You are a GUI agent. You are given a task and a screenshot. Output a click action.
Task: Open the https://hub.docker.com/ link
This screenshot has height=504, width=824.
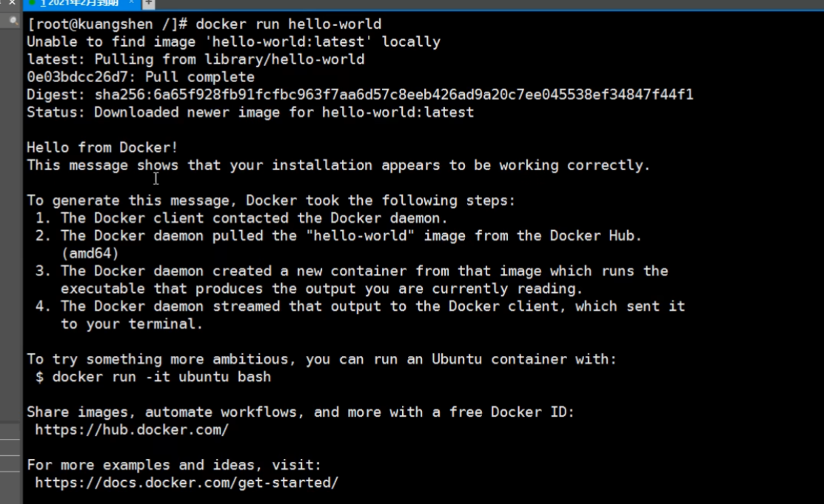[x=132, y=430]
